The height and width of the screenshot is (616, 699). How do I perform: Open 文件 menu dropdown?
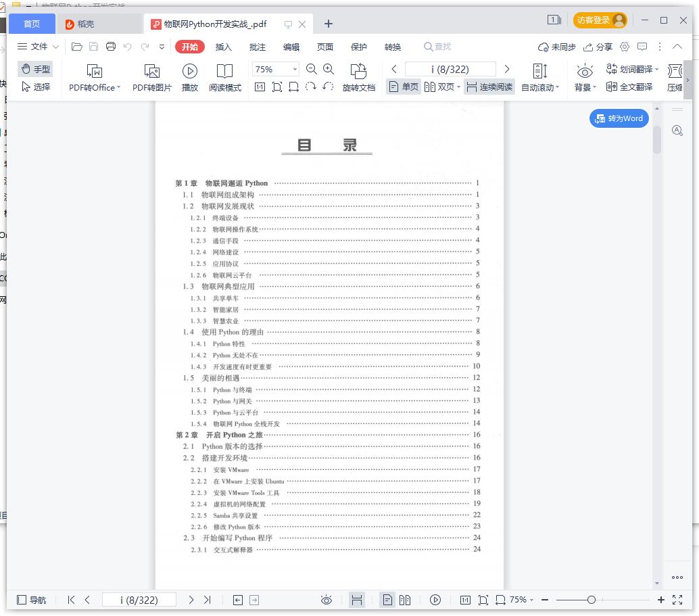[38, 47]
